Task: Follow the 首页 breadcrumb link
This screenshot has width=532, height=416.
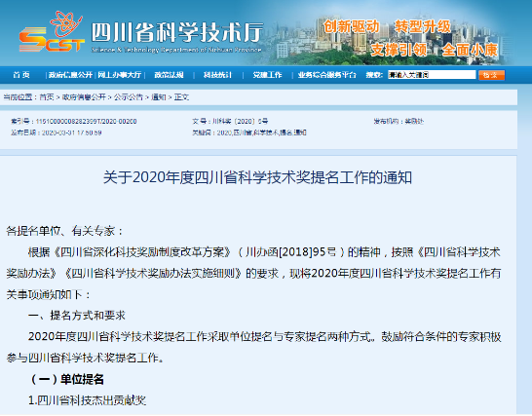Action: pyautogui.click(x=47, y=97)
